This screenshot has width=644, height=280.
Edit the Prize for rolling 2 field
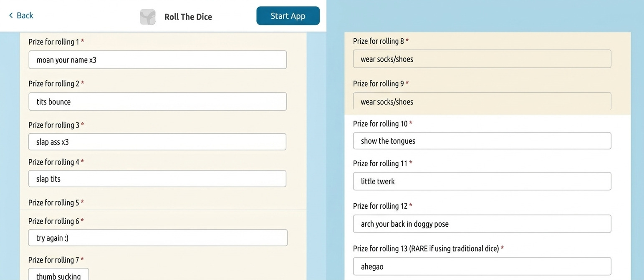157,102
